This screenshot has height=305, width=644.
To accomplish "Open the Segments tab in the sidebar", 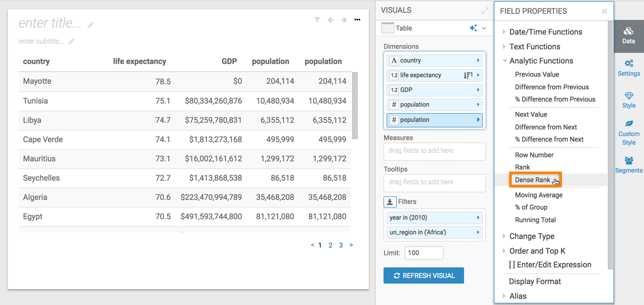I will [629, 165].
